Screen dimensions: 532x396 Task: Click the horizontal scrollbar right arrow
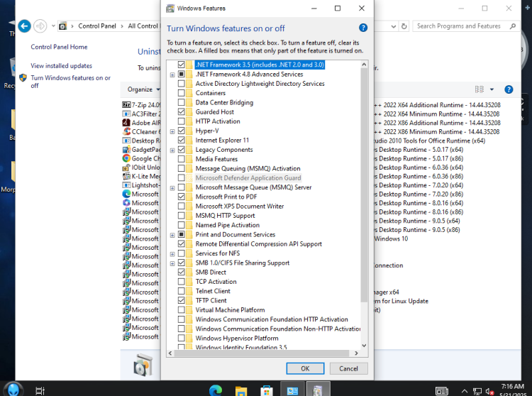(x=356, y=353)
